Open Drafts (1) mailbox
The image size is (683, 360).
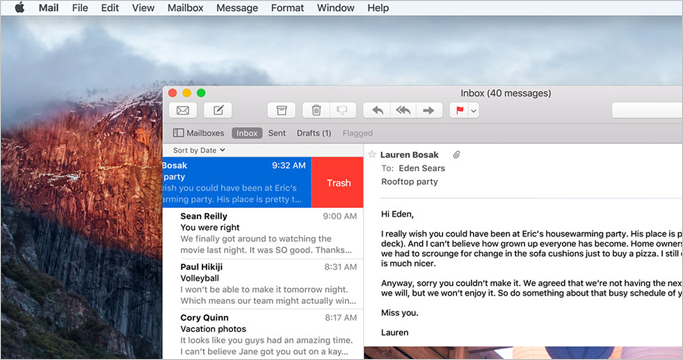pyautogui.click(x=314, y=133)
